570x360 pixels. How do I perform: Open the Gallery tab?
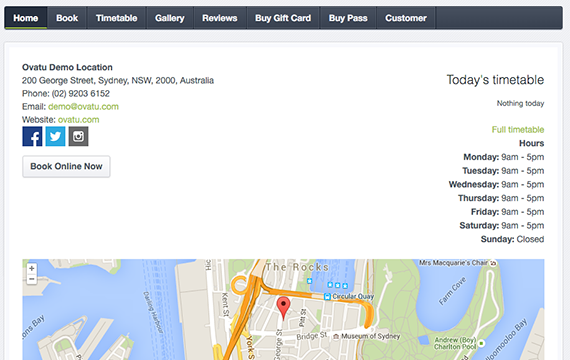pos(170,18)
